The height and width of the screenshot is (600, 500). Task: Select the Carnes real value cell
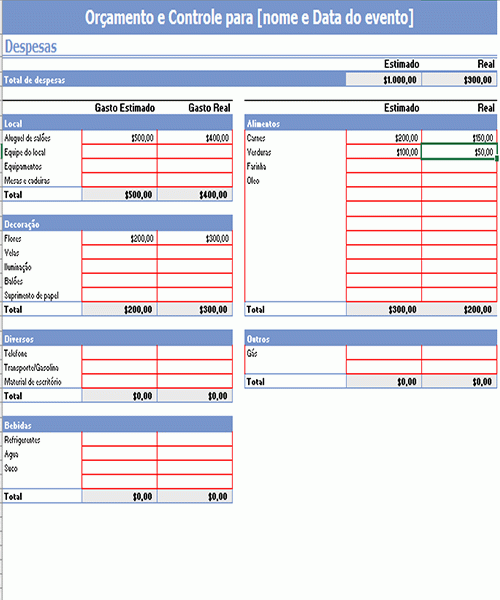(459, 137)
